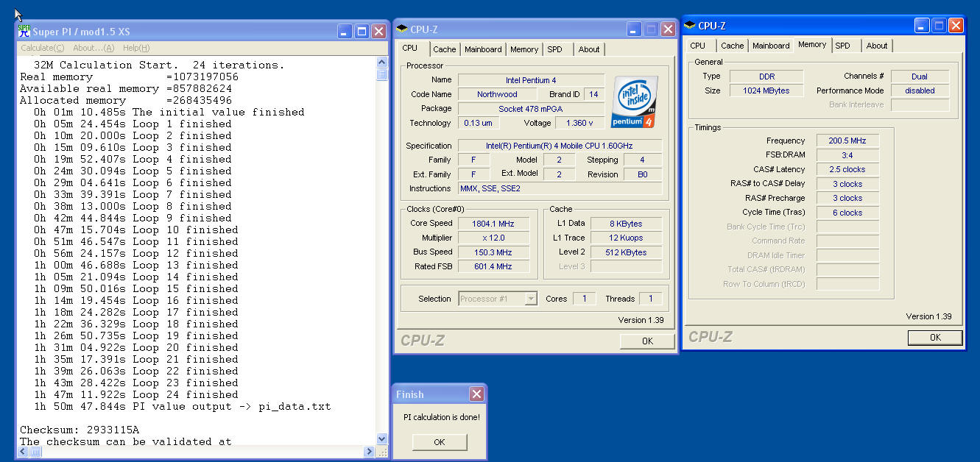Close the second CPU-Z Memory window
980x462 pixels.
tap(956, 26)
